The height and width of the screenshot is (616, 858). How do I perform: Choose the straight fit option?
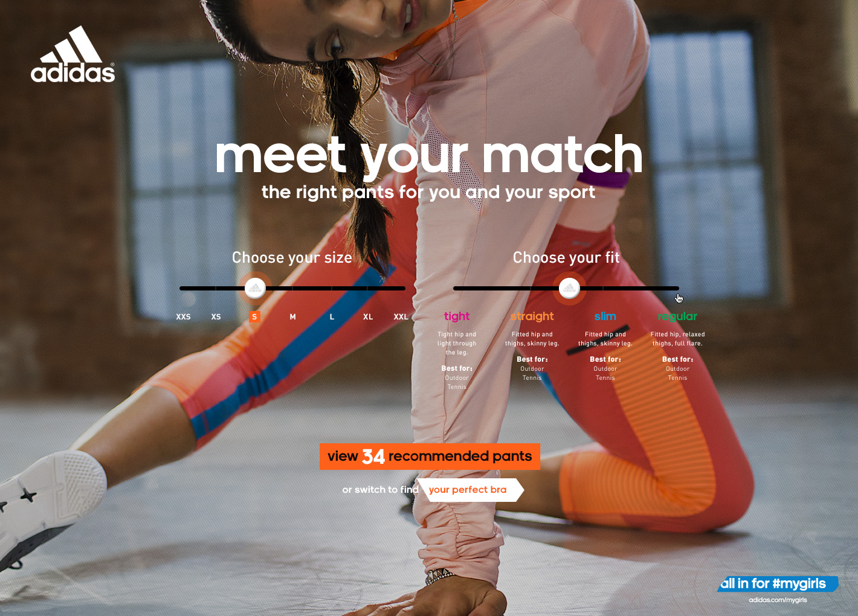[x=532, y=316]
